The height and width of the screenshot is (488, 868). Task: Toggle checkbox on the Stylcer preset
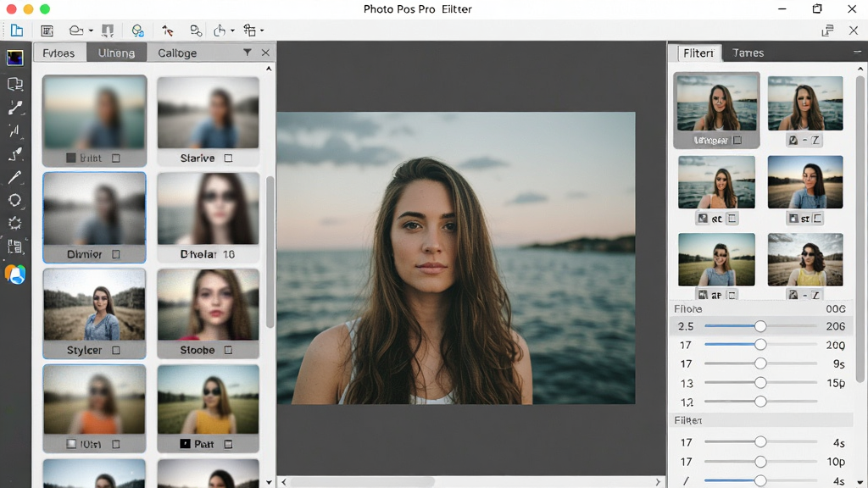tap(115, 350)
